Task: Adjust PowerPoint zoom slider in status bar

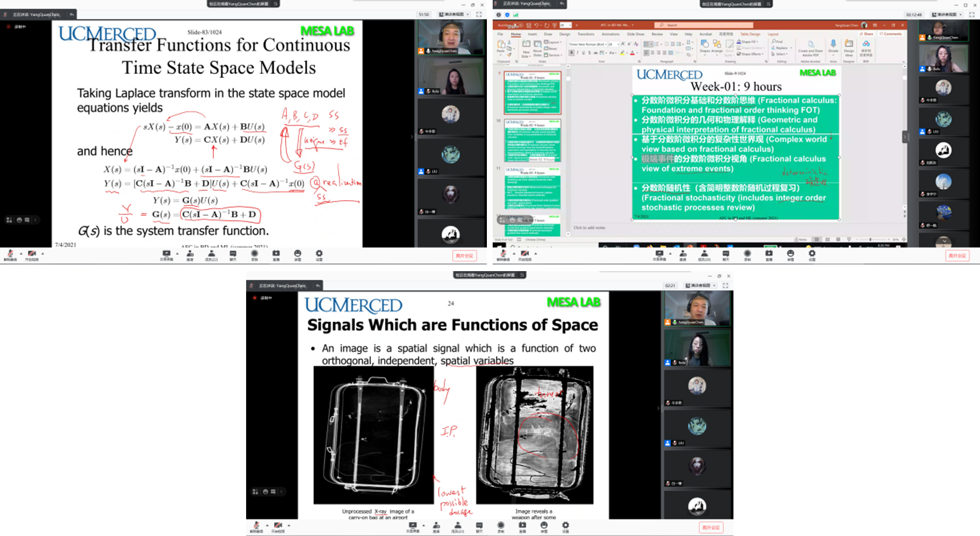Action: pos(870,239)
